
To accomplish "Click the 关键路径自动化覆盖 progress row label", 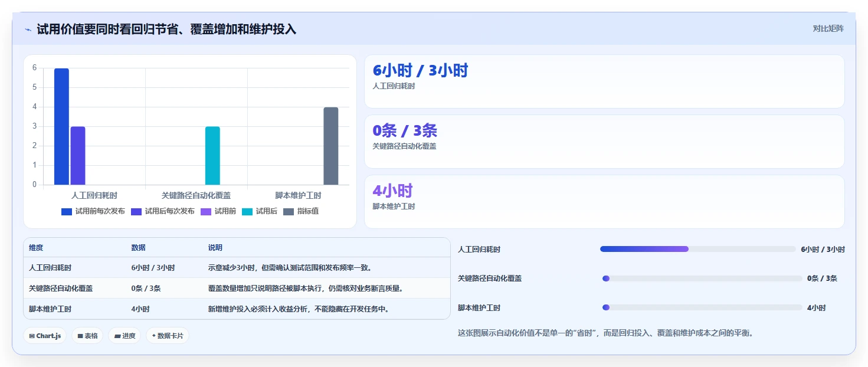I will tap(490, 278).
